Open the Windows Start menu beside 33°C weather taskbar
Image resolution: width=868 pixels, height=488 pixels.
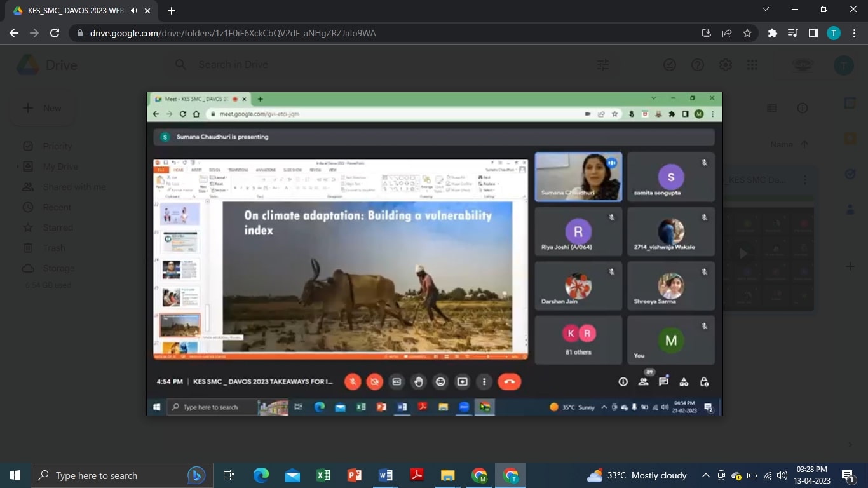pyautogui.click(x=15, y=475)
